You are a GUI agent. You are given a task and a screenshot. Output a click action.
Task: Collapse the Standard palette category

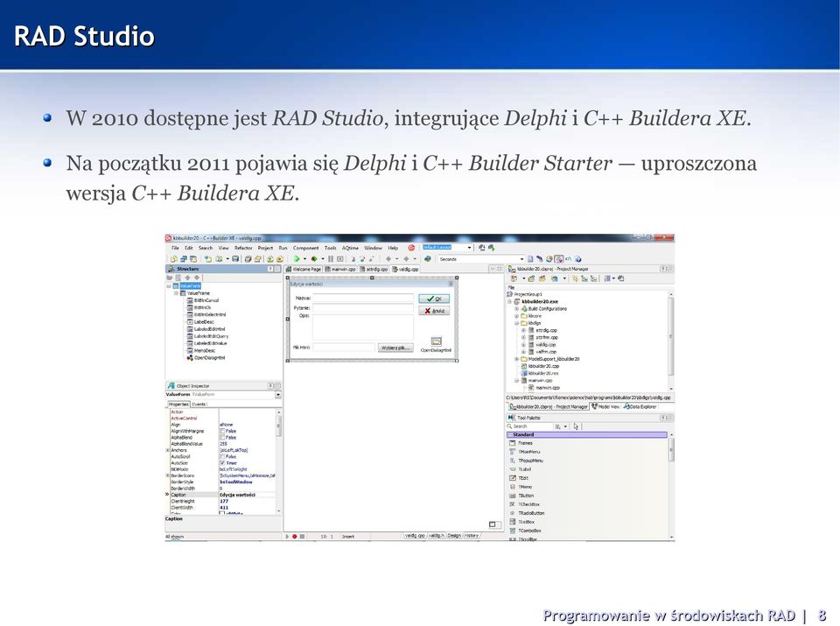509,434
